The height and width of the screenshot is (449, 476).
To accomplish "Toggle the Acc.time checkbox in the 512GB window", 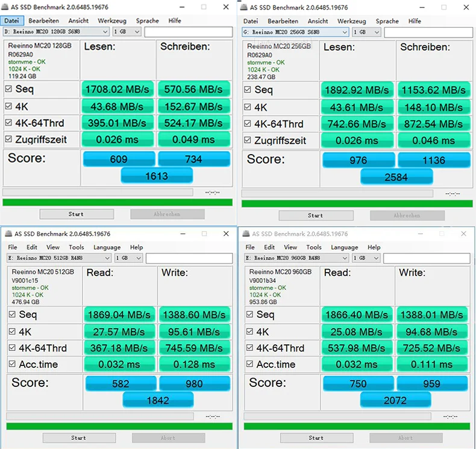I will pos(12,364).
